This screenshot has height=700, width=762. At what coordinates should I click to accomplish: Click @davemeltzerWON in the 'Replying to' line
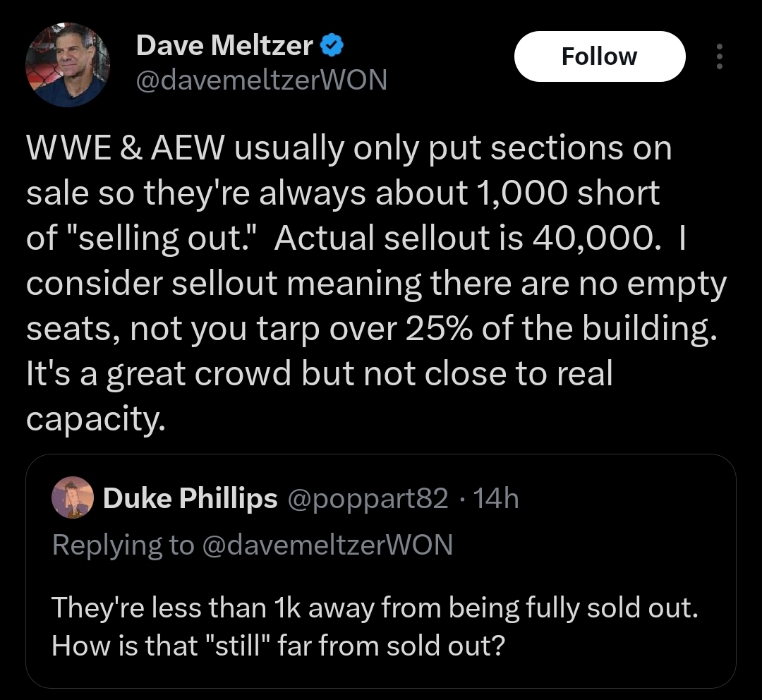click(x=327, y=544)
